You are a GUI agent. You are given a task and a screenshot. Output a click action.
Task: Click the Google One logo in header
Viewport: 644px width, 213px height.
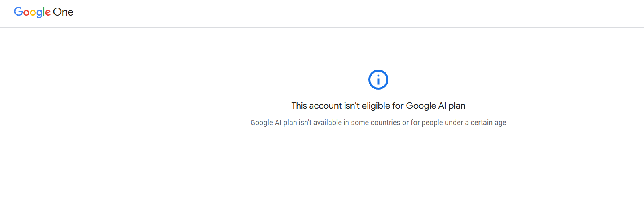click(x=43, y=12)
